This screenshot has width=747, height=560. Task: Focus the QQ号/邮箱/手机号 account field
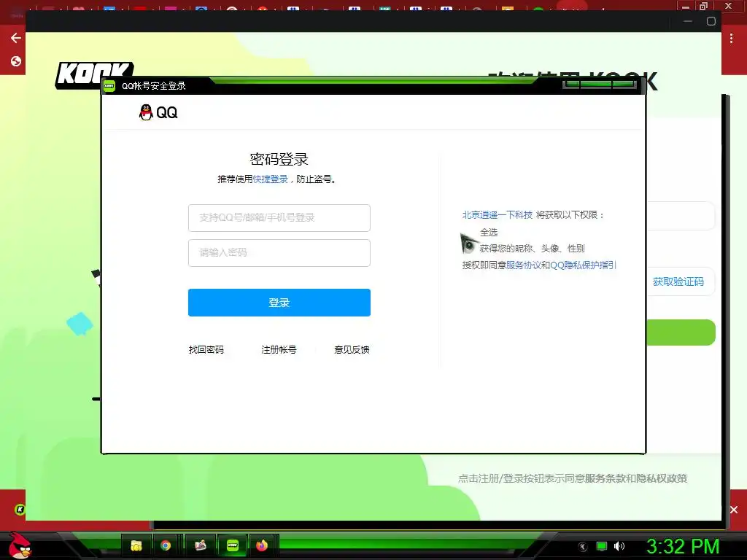pyautogui.click(x=279, y=217)
